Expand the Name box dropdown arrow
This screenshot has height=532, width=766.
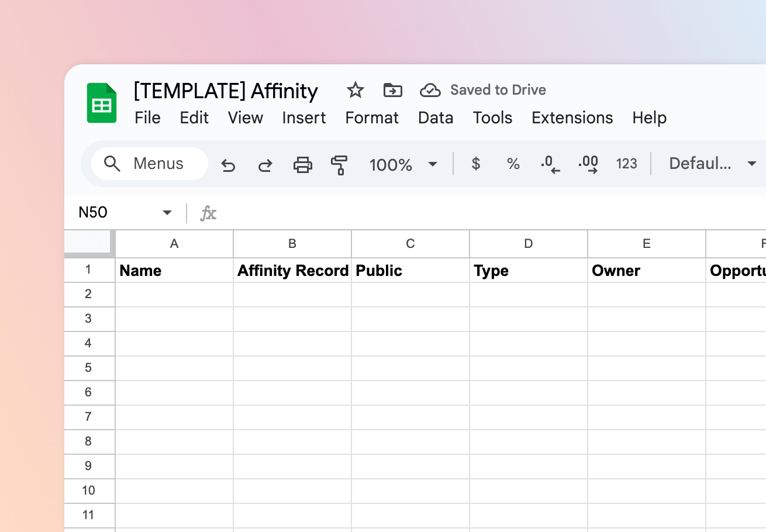167,213
